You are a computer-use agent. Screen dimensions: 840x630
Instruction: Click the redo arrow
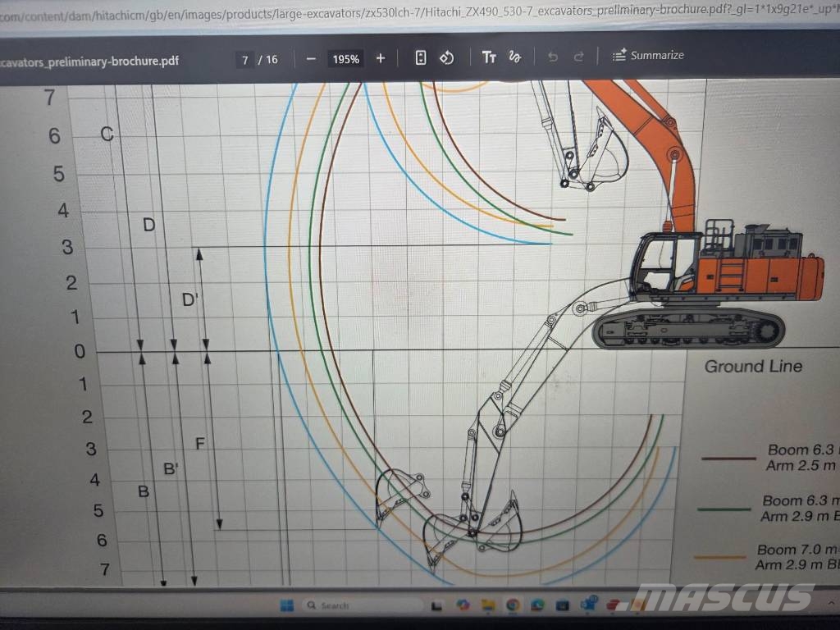click(578, 57)
